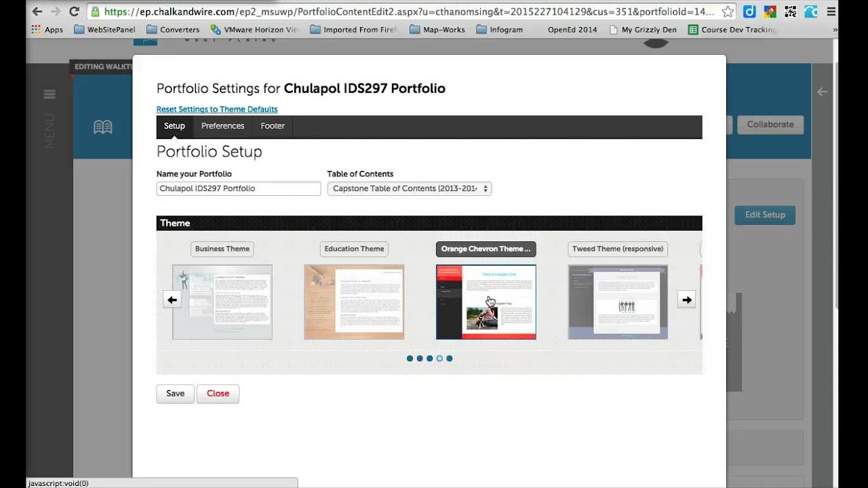Show next themes with the right arrow
The height and width of the screenshot is (488, 868).
687,300
